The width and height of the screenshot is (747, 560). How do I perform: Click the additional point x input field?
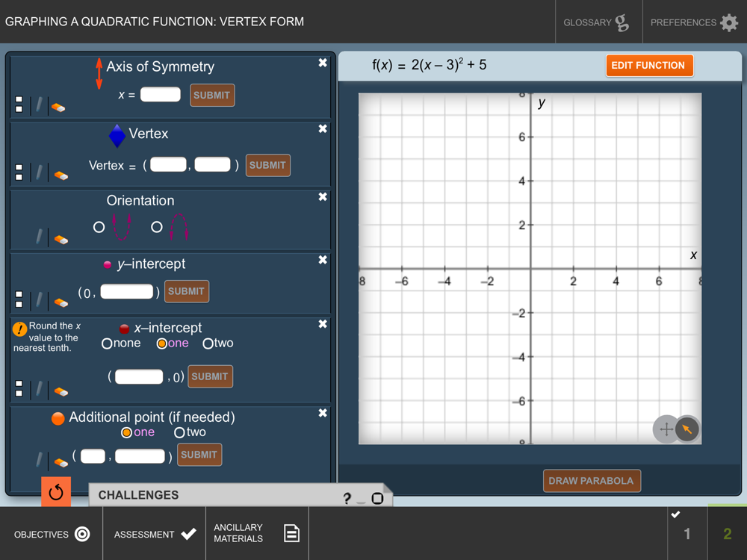[93, 456]
